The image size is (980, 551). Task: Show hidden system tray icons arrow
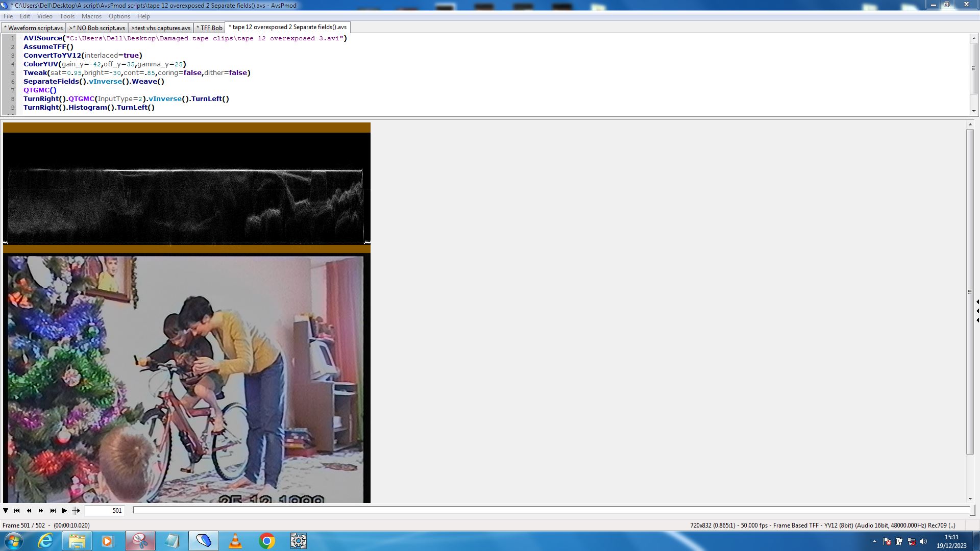(874, 541)
